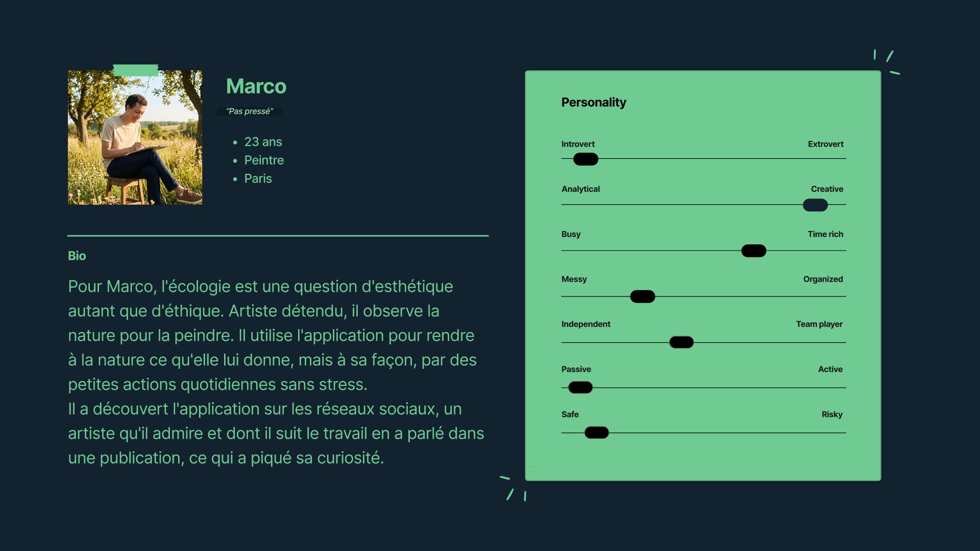Select the "Pas pressé" quote tag
980x551 pixels.
click(250, 111)
